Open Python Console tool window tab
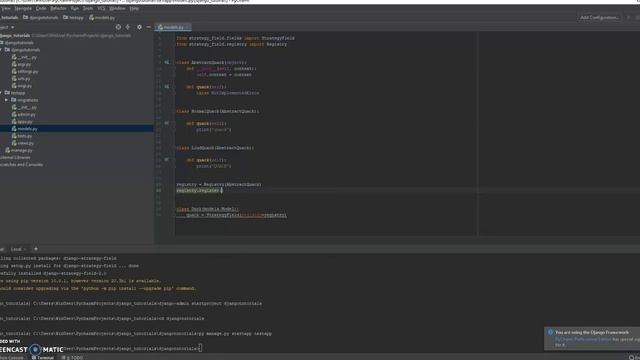640x360 pixels. click(12, 358)
